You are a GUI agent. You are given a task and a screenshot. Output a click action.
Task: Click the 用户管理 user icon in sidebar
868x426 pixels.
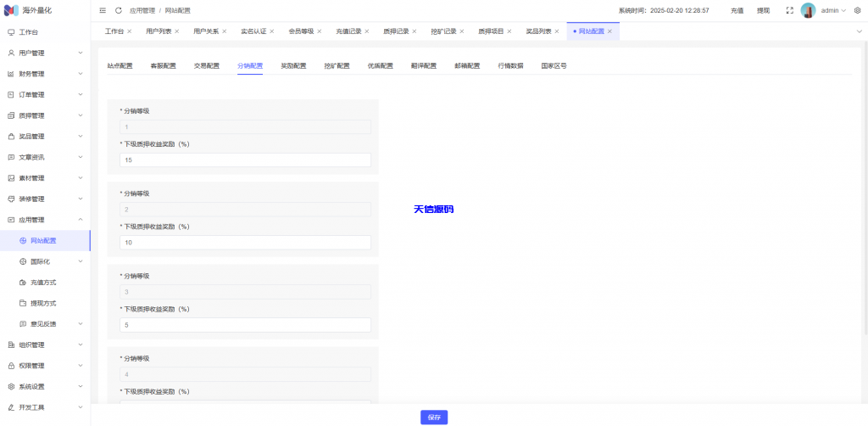pos(11,53)
